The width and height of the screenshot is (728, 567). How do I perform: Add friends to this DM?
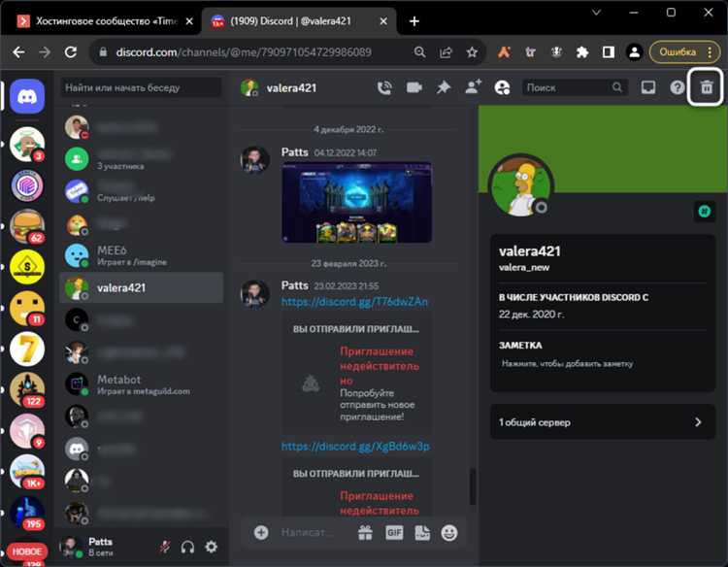[473, 87]
